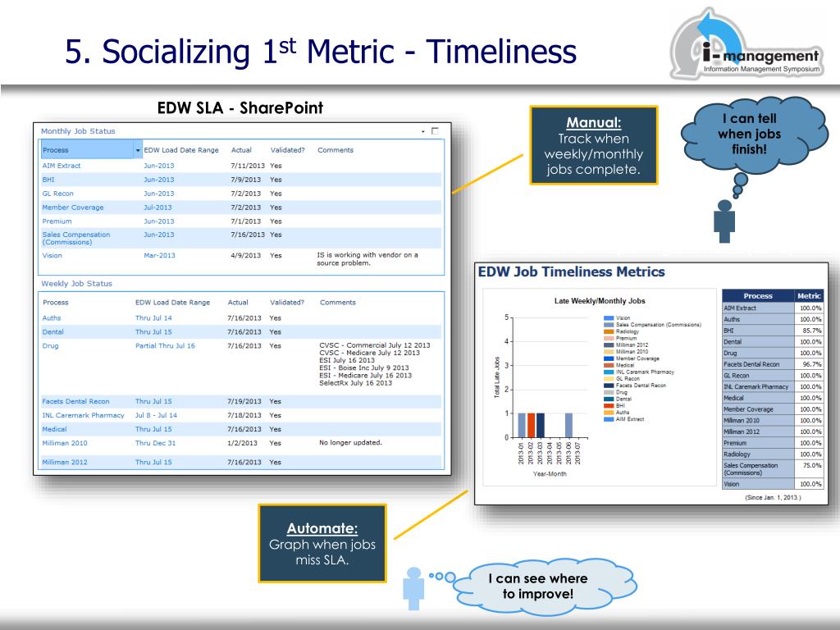Open the Vision monthly process link

[x=52, y=256]
